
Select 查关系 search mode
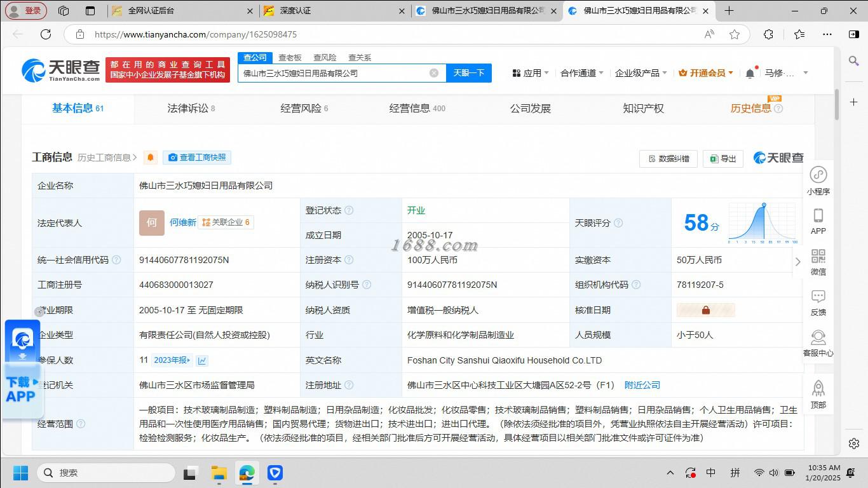coord(360,57)
